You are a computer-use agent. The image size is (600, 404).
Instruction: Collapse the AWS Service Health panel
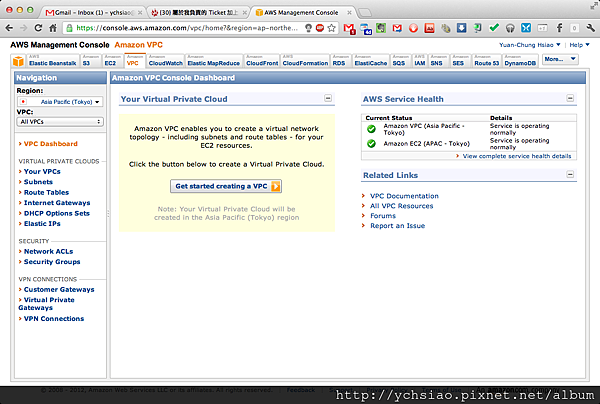[570, 98]
